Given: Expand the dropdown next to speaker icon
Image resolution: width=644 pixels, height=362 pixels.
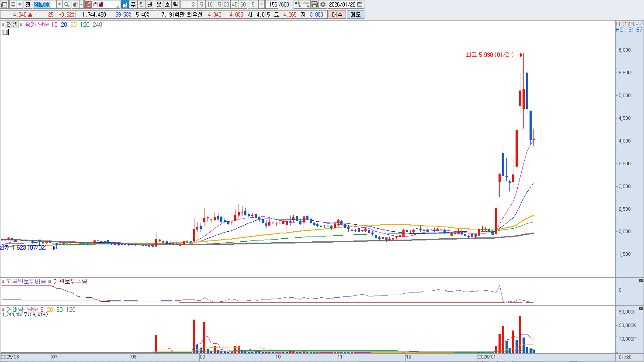Looking at the screenshot, I should coord(81,4).
